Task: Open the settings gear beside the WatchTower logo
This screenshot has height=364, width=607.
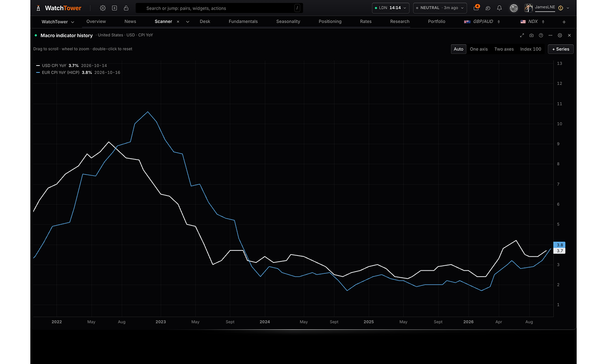Action: [x=103, y=8]
